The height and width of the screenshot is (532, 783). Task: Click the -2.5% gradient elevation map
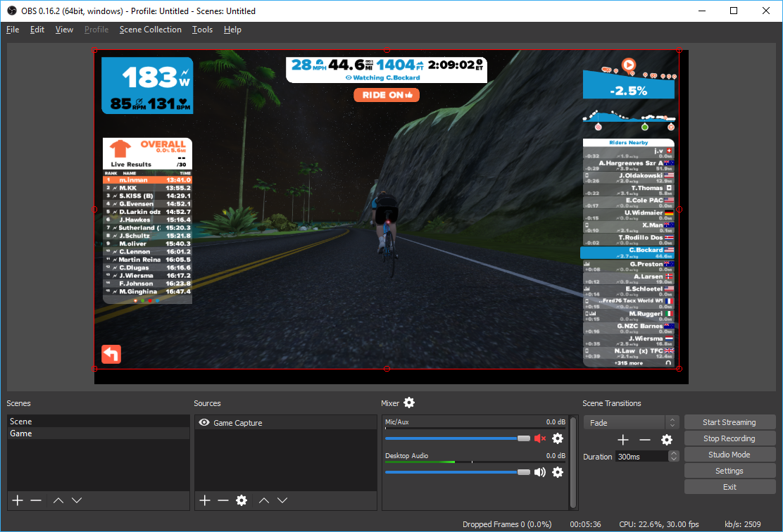point(629,85)
